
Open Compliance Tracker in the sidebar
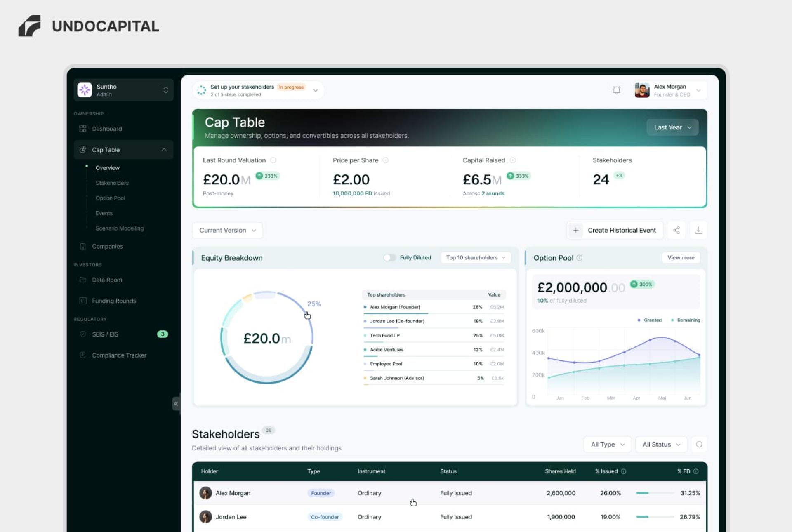[119, 355]
